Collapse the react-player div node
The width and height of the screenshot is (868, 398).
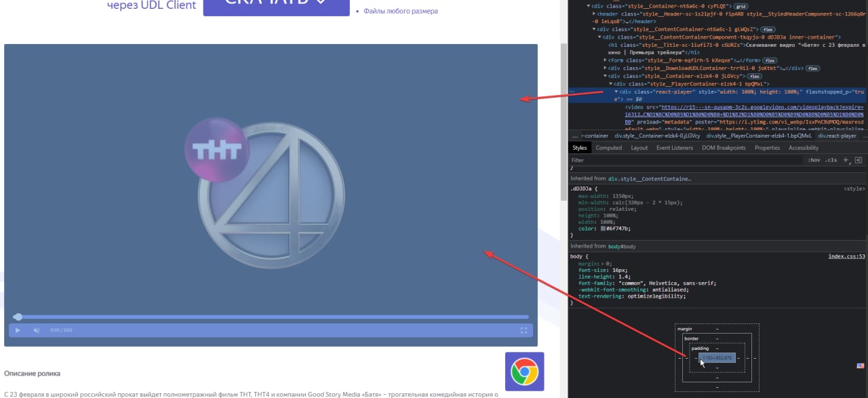pyautogui.click(x=616, y=92)
